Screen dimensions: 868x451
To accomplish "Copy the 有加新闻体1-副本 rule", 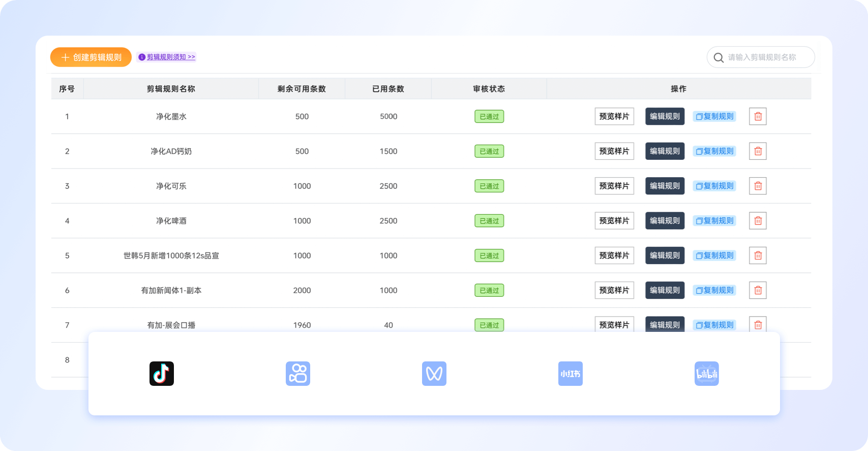I will pyautogui.click(x=714, y=290).
